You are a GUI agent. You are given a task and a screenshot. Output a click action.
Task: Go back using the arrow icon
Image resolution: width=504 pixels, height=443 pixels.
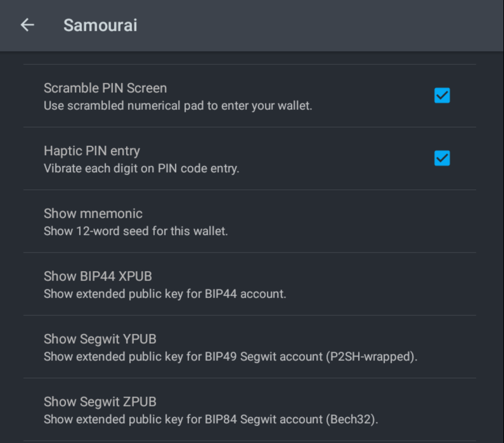pos(27,25)
